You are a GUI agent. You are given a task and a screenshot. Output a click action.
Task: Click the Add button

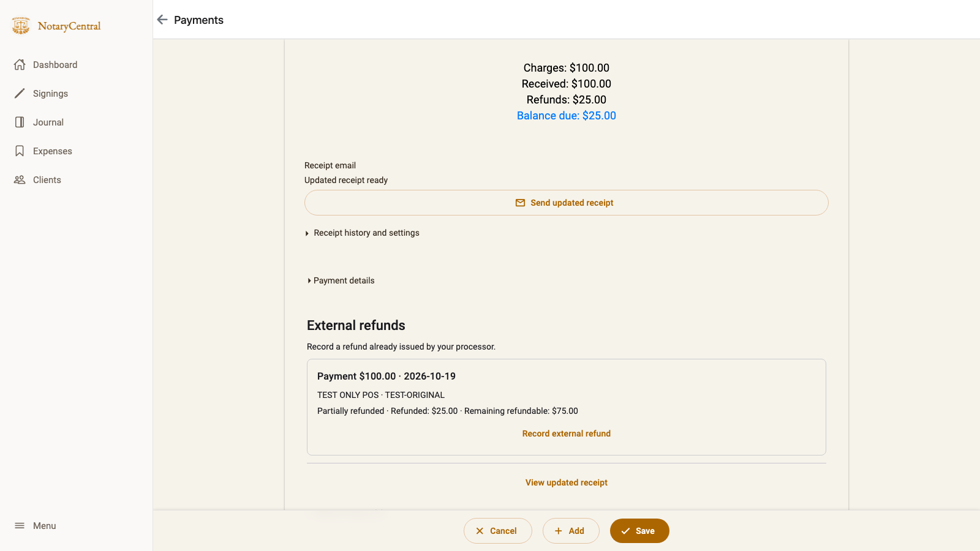[x=570, y=531]
